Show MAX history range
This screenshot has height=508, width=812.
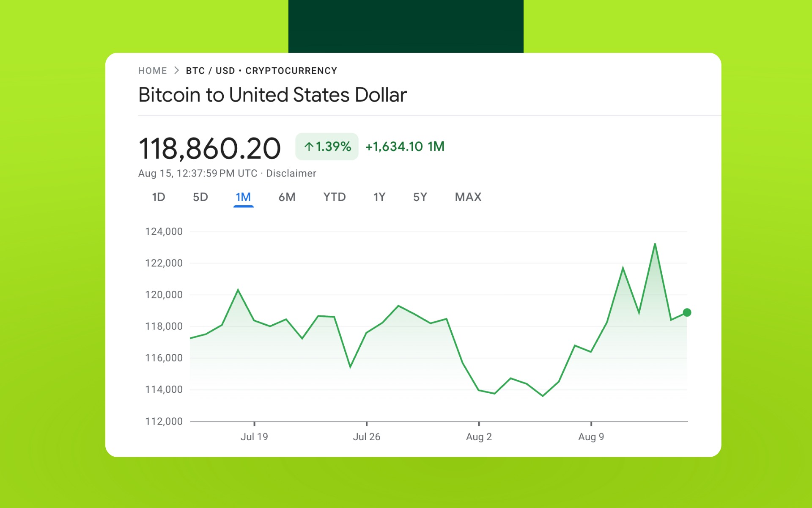468,197
